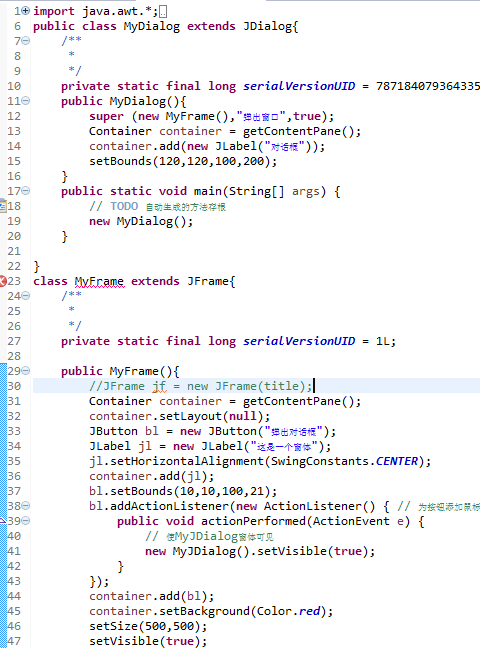Screen dimensions: 480x648
Task: Click the collapsed imports placeholder box on line 1
Action: click(163, 12)
